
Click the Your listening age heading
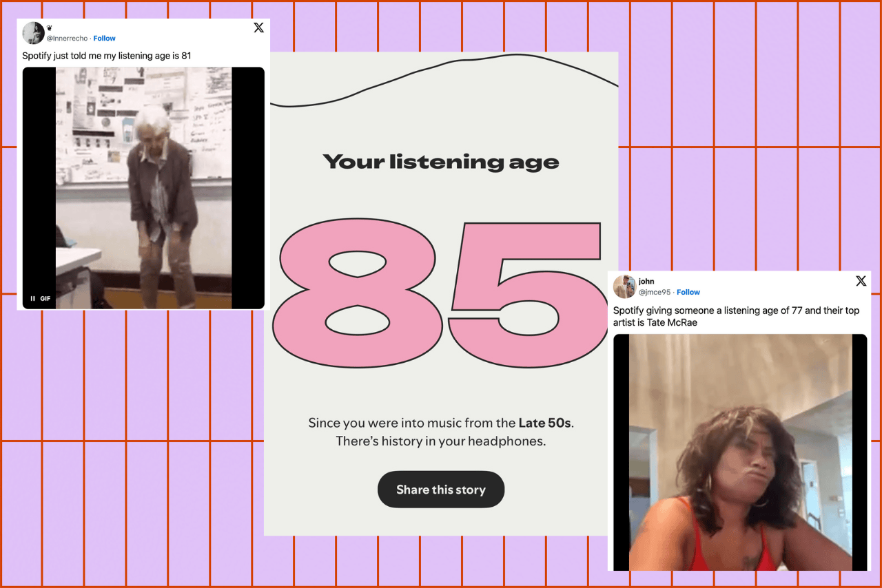coord(441,161)
